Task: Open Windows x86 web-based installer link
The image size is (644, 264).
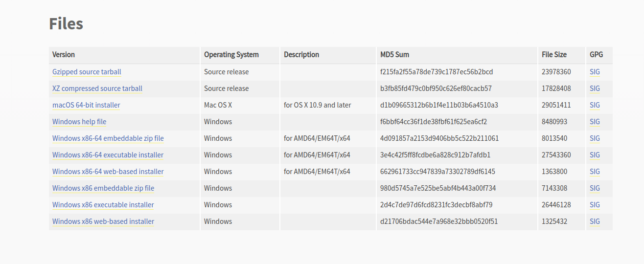Action: [103, 221]
